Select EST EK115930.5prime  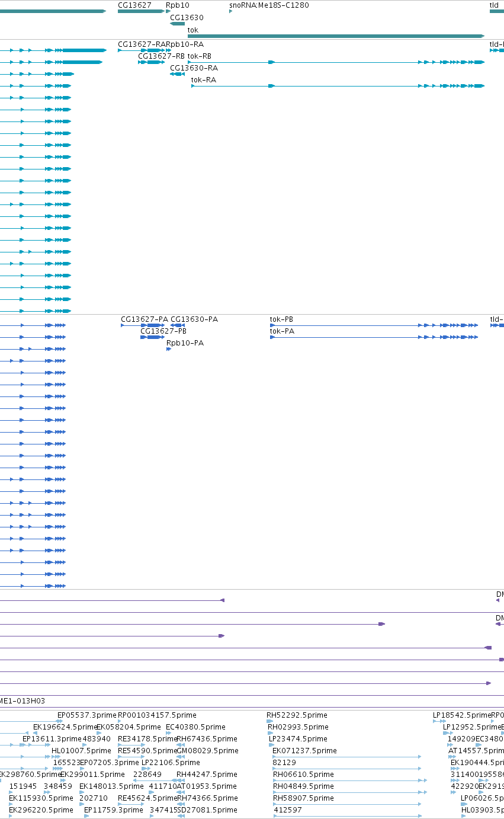41,798
